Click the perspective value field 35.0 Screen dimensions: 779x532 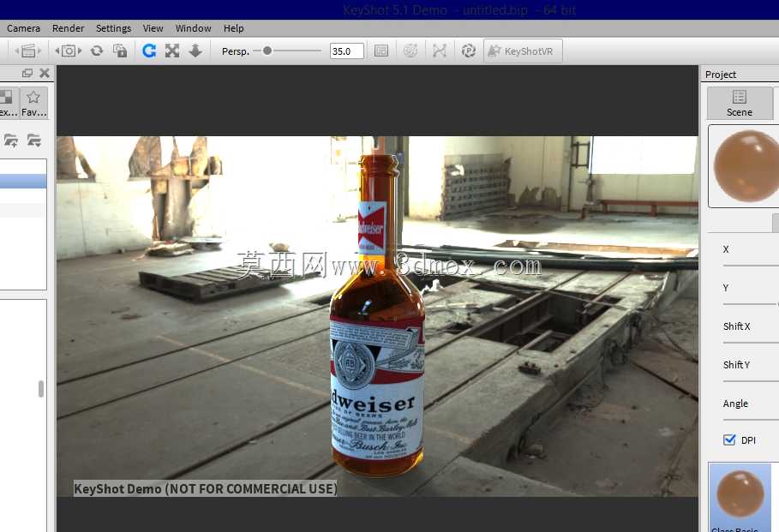346,51
